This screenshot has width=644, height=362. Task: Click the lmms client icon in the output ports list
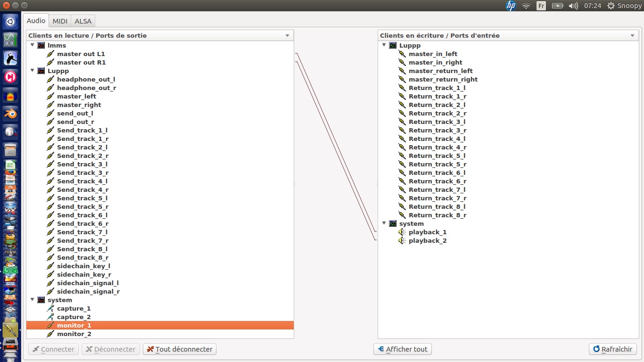coord(41,45)
